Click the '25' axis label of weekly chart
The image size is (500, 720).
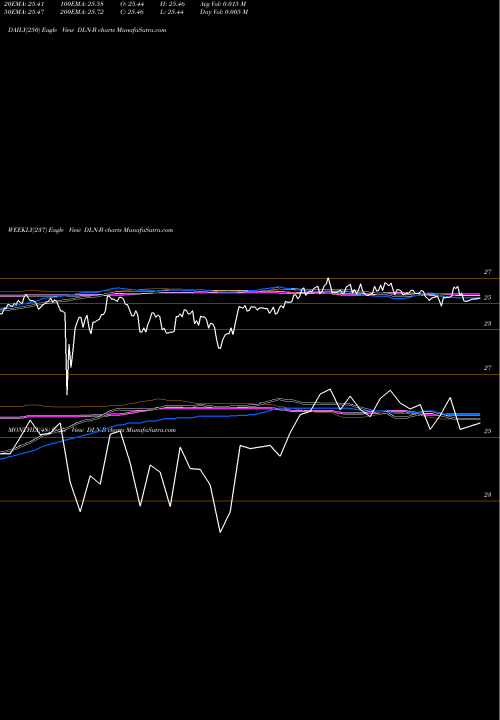click(488, 298)
